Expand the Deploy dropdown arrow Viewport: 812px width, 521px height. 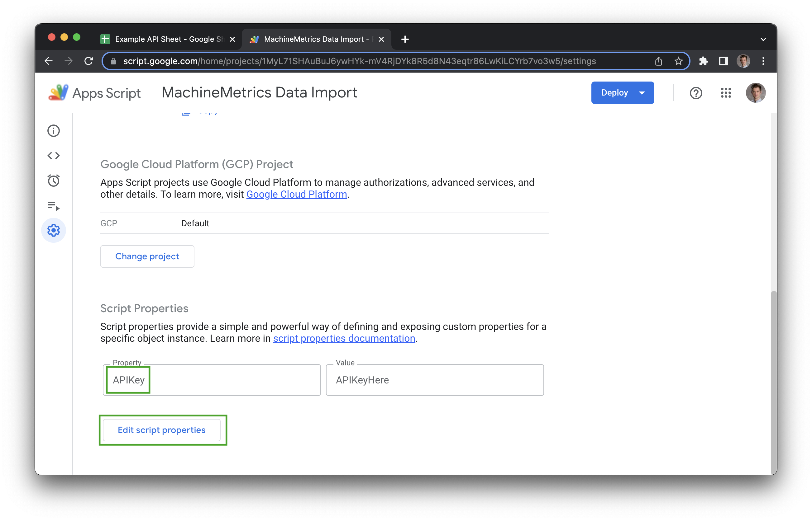(642, 93)
